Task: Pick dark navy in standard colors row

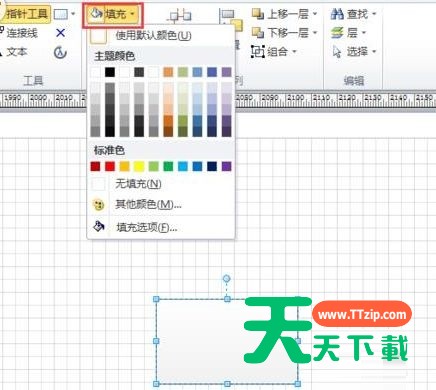Action: click(x=212, y=166)
